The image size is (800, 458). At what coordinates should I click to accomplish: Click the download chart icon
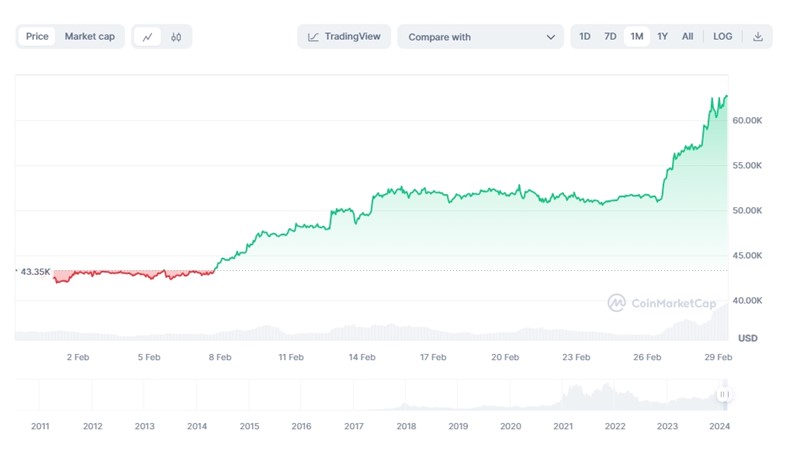[758, 37]
